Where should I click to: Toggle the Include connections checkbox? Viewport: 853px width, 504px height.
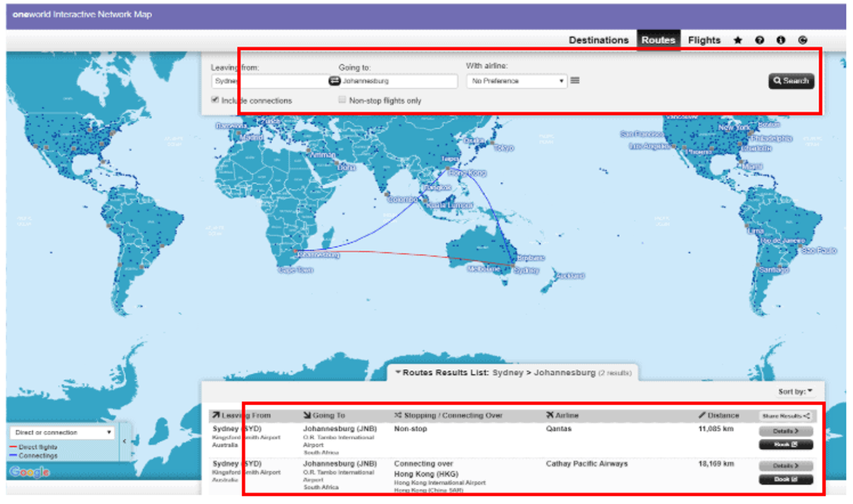(215, 100)
